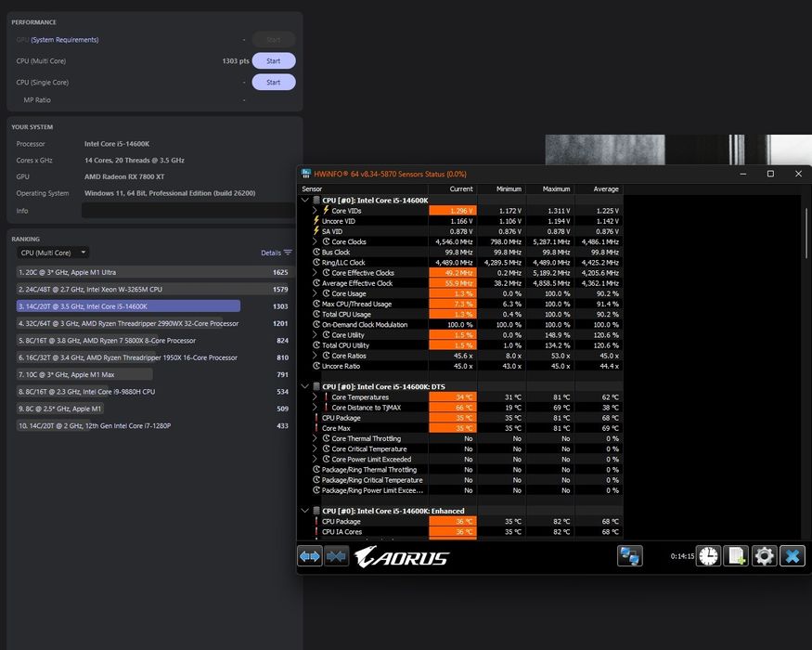The width and height of the screenshot is (812, 650).
Task: Click the Details link in Ranking
Action: (x=271, y=253)
